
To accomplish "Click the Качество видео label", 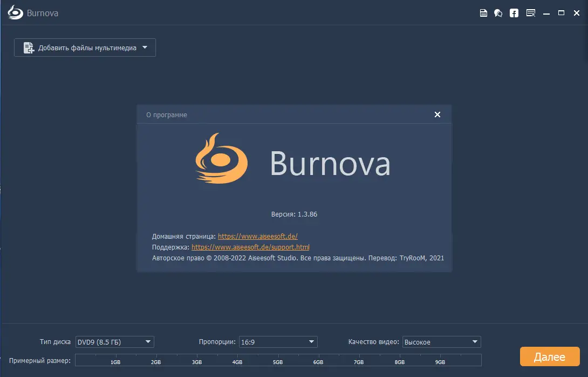I will click(373, 342).
